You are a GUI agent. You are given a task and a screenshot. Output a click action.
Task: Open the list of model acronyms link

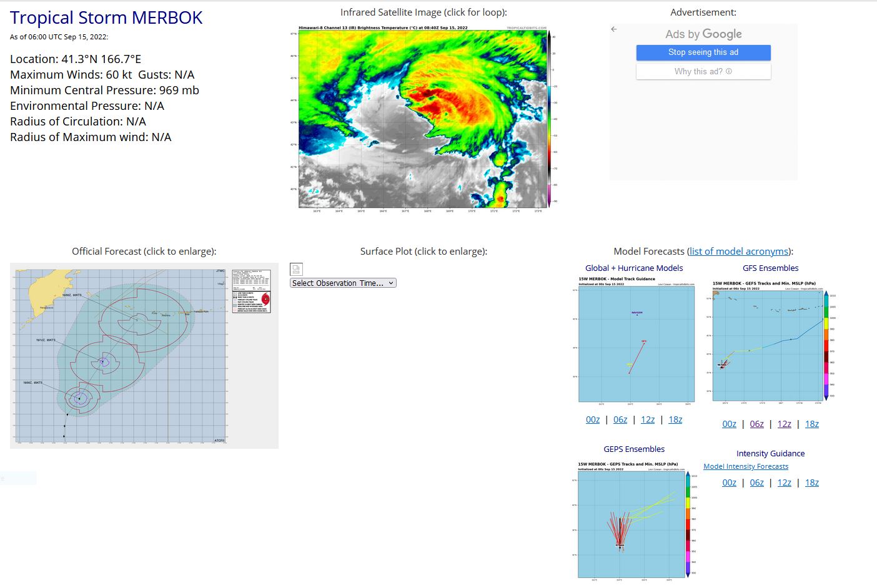tap(739, 251)
